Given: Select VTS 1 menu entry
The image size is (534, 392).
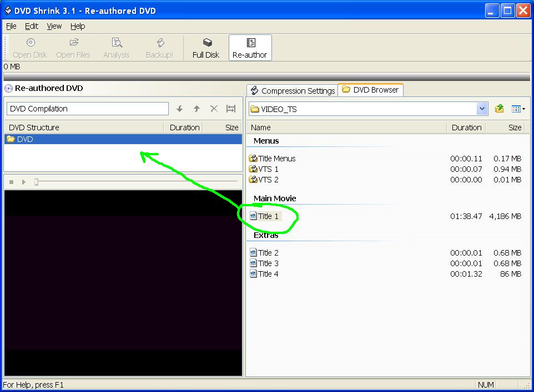Looking at the screenshot, I should pos(264,169).
